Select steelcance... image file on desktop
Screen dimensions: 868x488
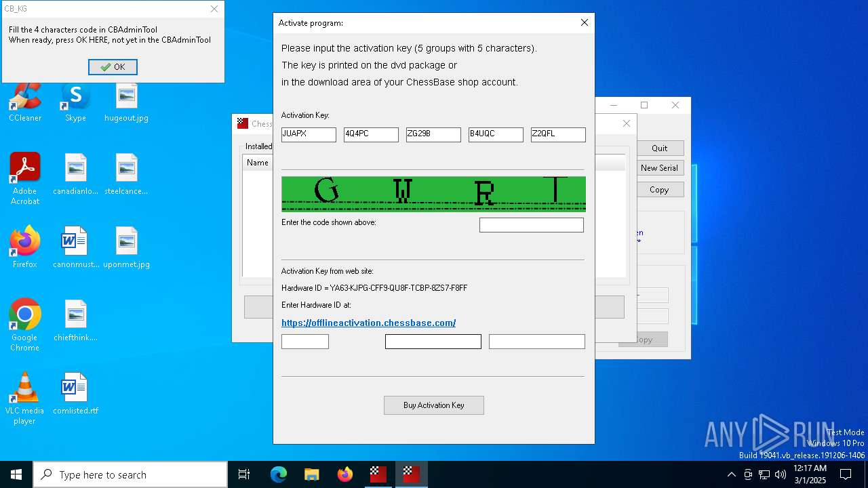[126, 174]
